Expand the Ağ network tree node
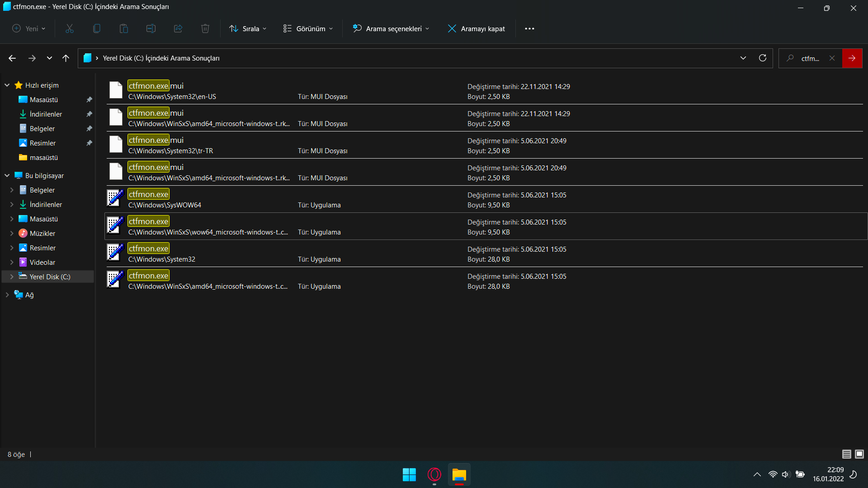 (7, 295)
